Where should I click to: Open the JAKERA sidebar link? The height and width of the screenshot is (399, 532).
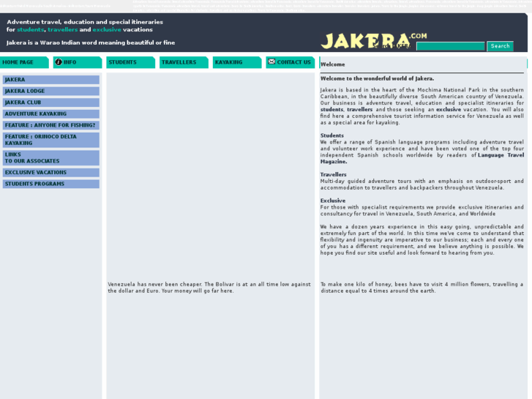[51, 80]
